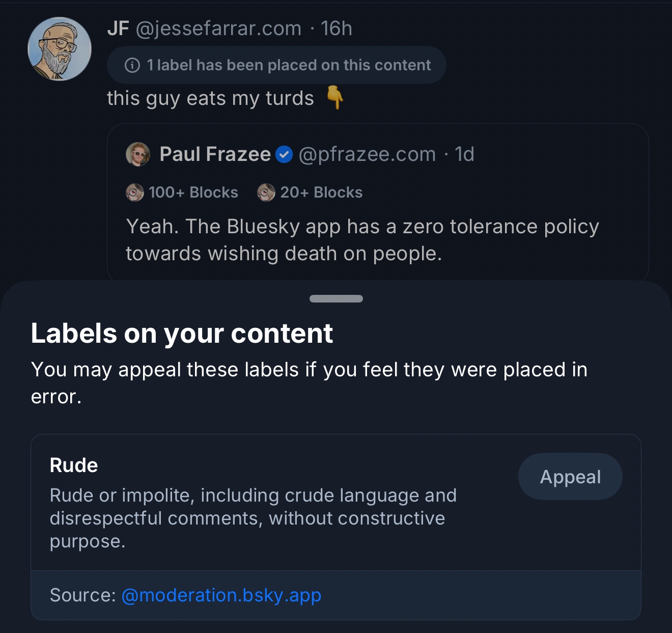
Task: Select the 100+ Blocks label text
Action: tap(193, 192)
